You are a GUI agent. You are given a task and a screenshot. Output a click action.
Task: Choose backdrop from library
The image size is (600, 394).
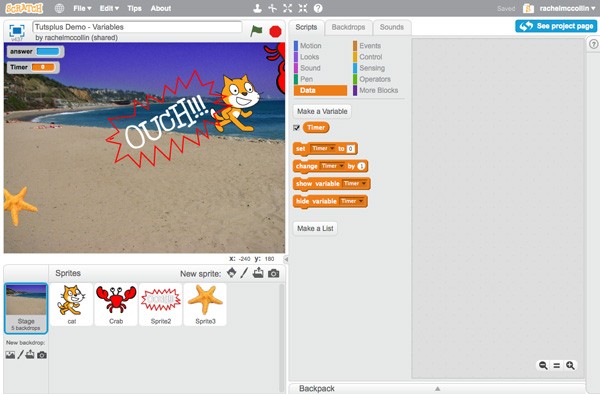10,355
